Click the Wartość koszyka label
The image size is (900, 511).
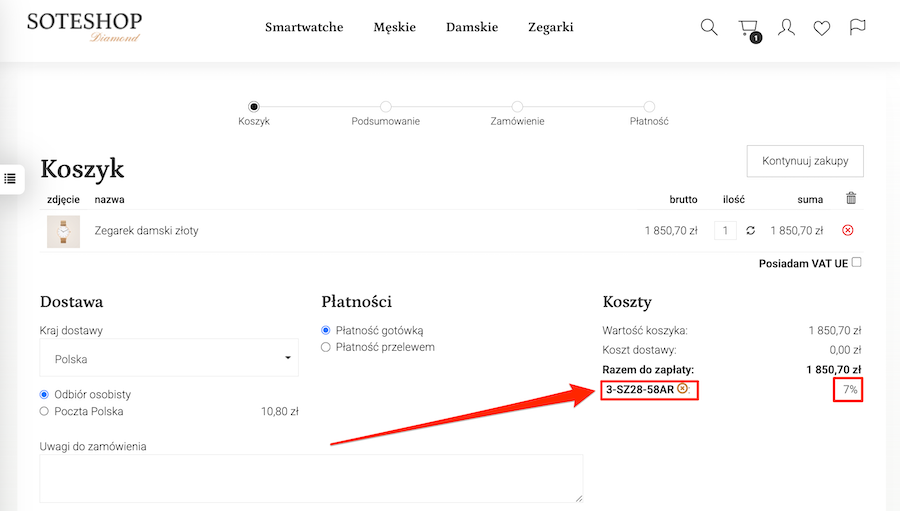tap(645, 330)
